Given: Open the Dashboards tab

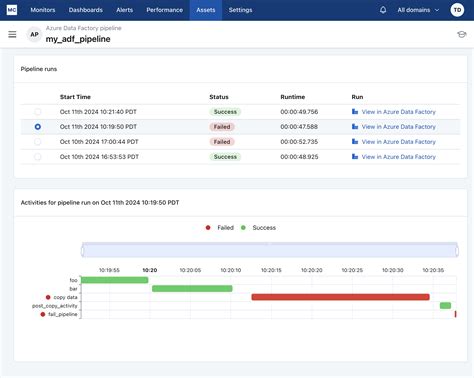Looking at the screenshot, I should [x=86, y=10].
